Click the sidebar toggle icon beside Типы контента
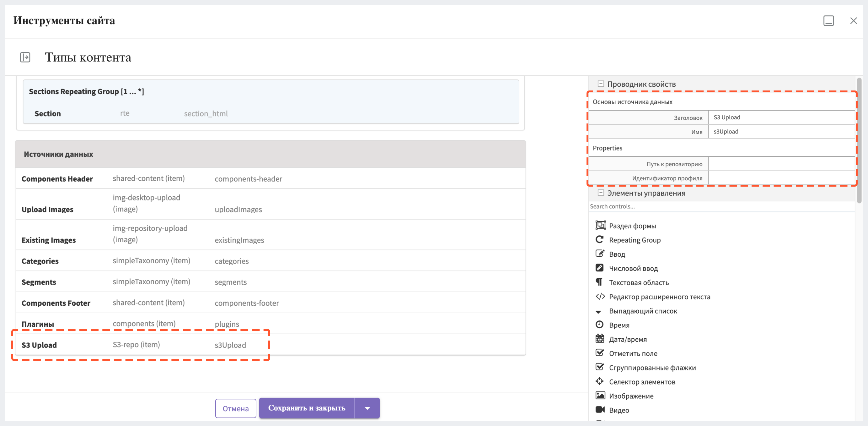 tap(25, 57)
